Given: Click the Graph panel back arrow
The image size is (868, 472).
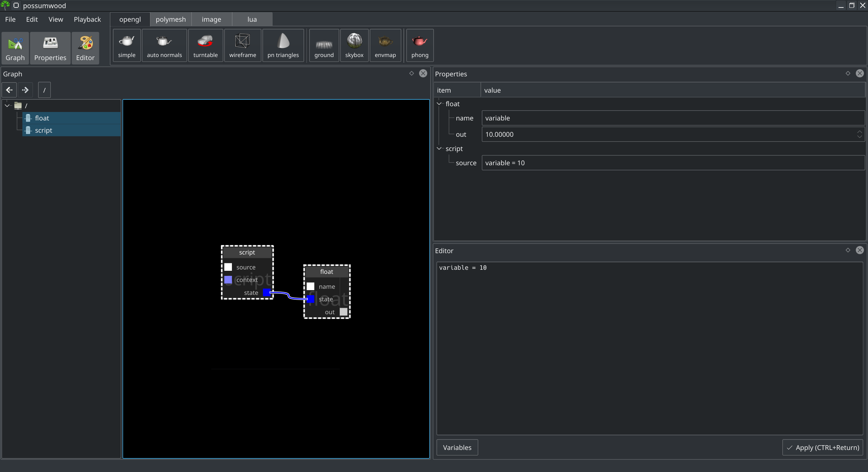Looking at the screenshot, I should click(9, 90).
